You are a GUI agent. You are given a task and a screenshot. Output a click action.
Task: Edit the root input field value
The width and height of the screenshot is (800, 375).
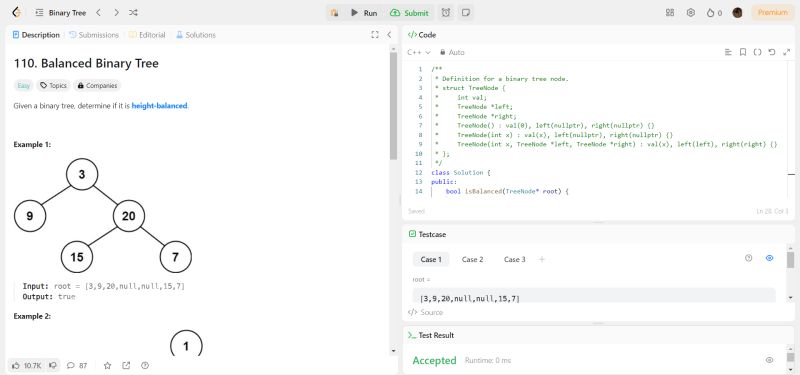[x=594, y=295]
